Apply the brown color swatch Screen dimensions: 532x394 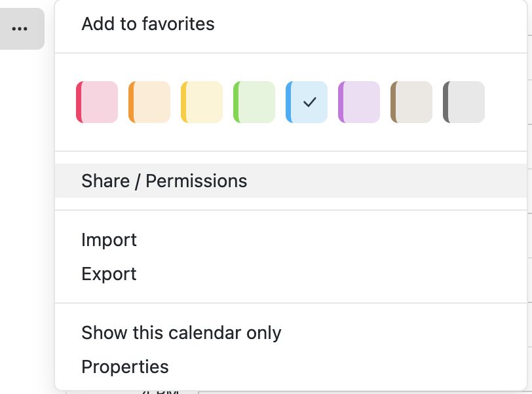tap(412, 102)
